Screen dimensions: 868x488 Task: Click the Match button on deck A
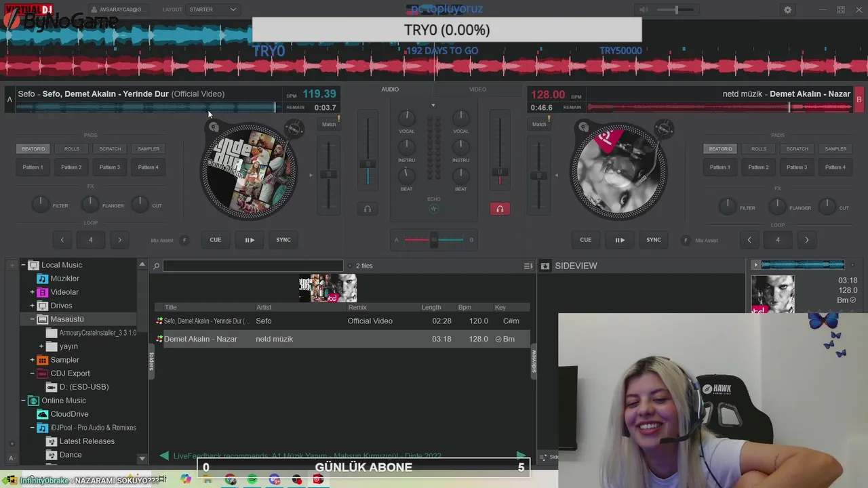329,124
